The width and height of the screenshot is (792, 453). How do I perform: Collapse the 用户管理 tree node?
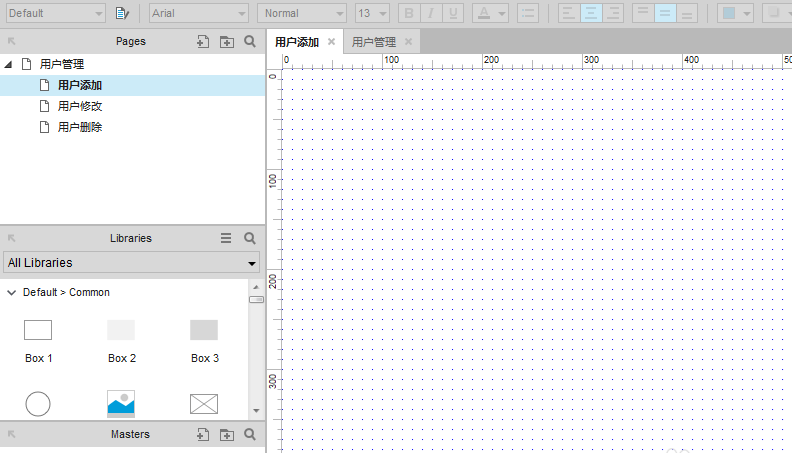[x=8, y=64]
